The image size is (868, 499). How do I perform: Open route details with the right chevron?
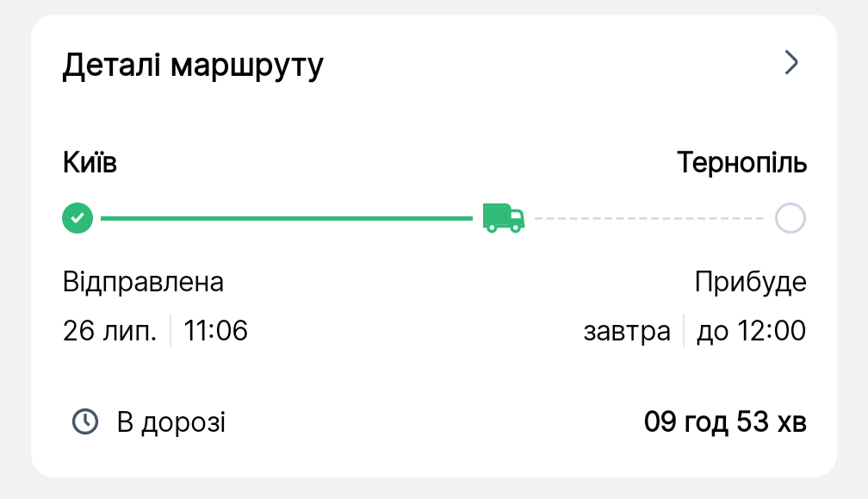coord(791,62)
